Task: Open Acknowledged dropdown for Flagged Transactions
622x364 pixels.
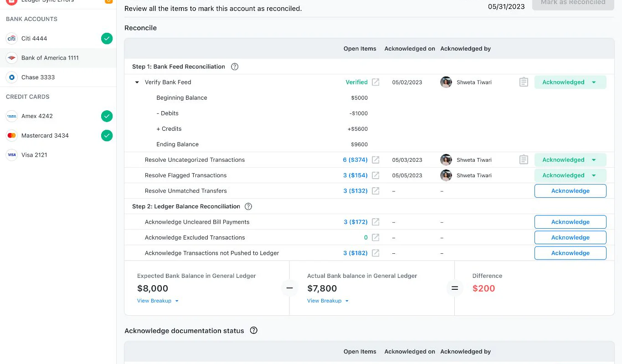Action: click(x=570, y=175)
